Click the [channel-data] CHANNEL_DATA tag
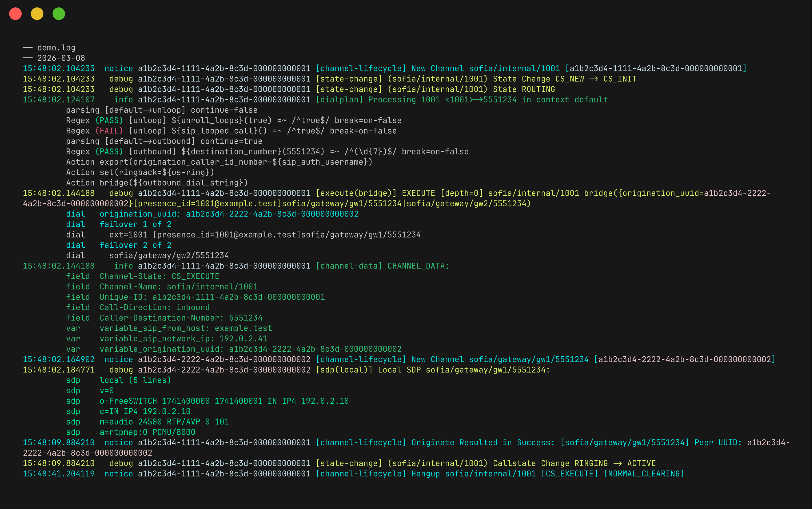Viewport: 812px width, 509px height. 382,266
